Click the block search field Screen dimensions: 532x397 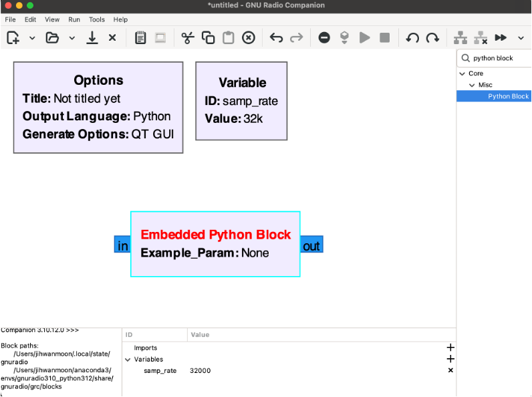click(495, 58)
